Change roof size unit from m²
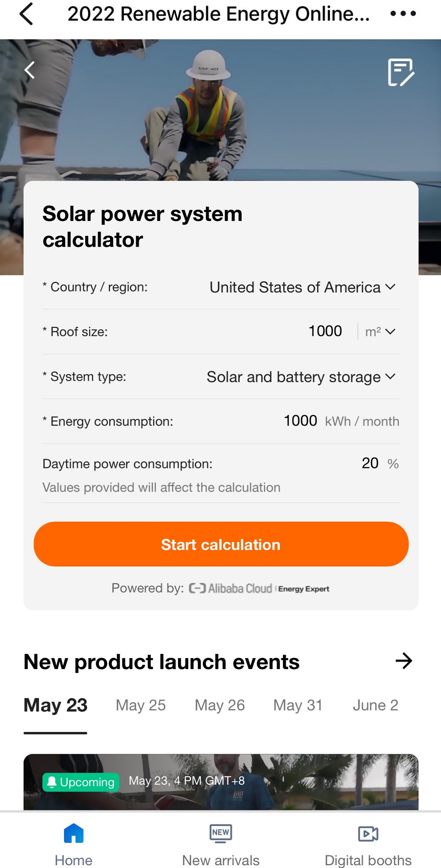441x868 pixels. pyautogui.click(x=380, y=332)
